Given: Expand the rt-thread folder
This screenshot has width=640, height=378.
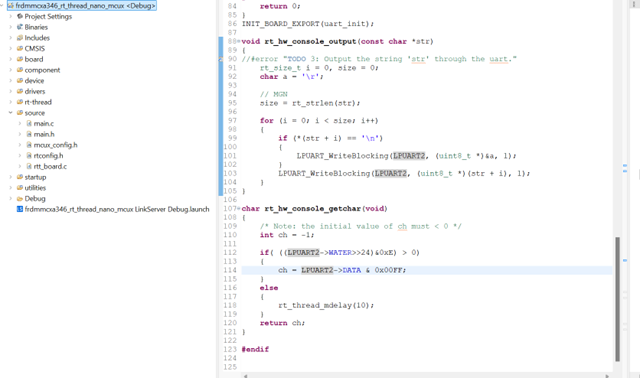Looking at the screenshot, I should [x=11, y=102].
